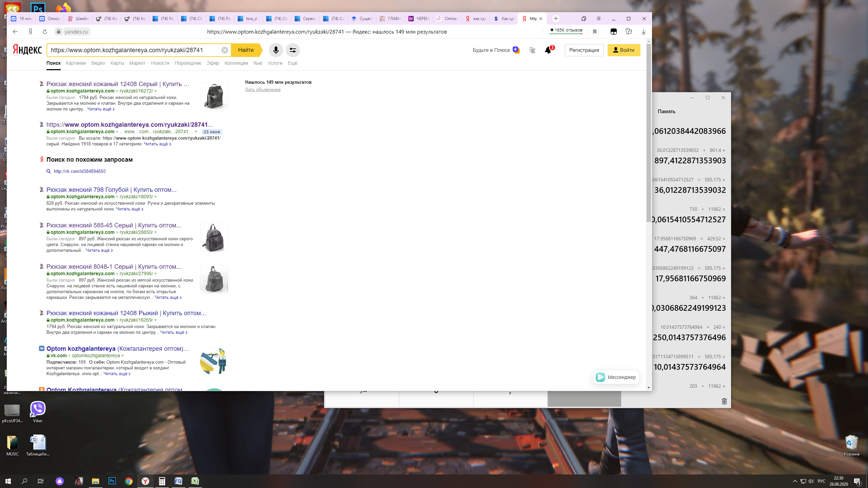Open browser downloads arrow icon
868x488 pixels.
643,32
